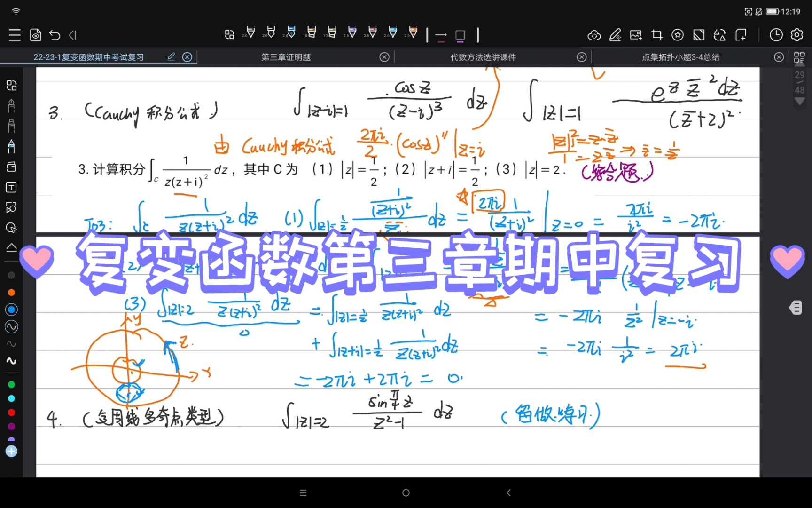This screenshot has height=508, width=812.
Task: Select the layout switcher in left sidebar
Action: [11, 85]
